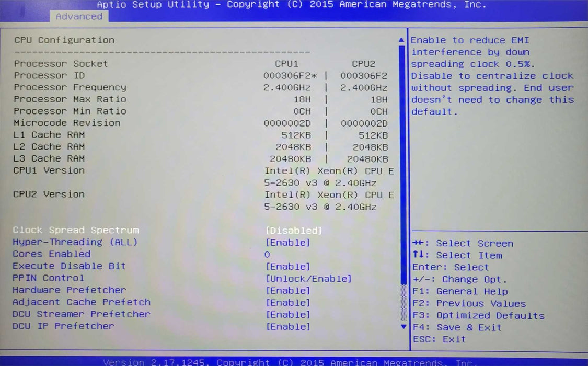Select the DCU IP Prefetcher option
Image resolution: width=588 pixels, height=366 pixels.
pos(63,326)
